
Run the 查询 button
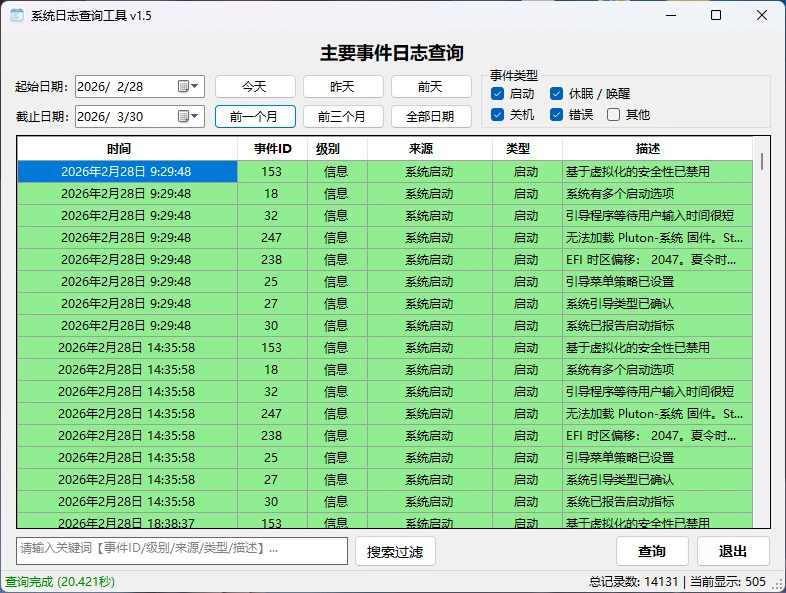coord(652,551)
